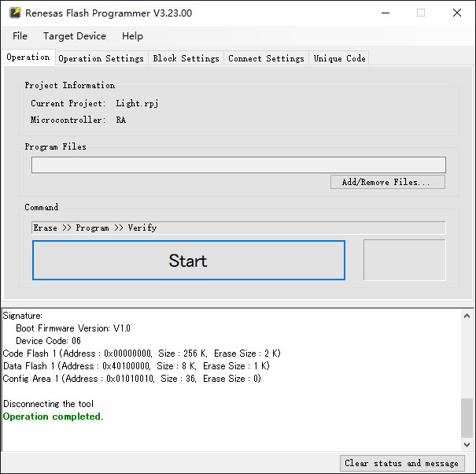The image size is (476, 474).
Task: Click the 'Operation completed.' message
Action: [x=54, y=417]
